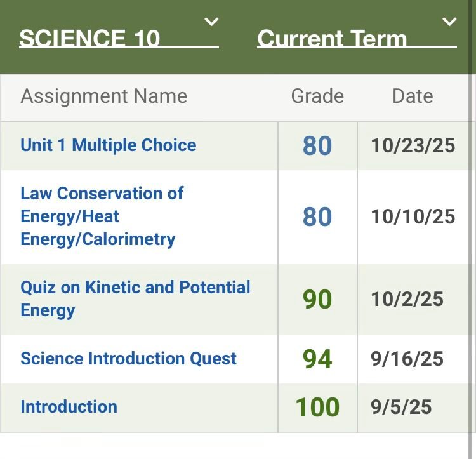Open the Introduction assignment
Viewport: 476px width, 459px height.
coord(69,406)
